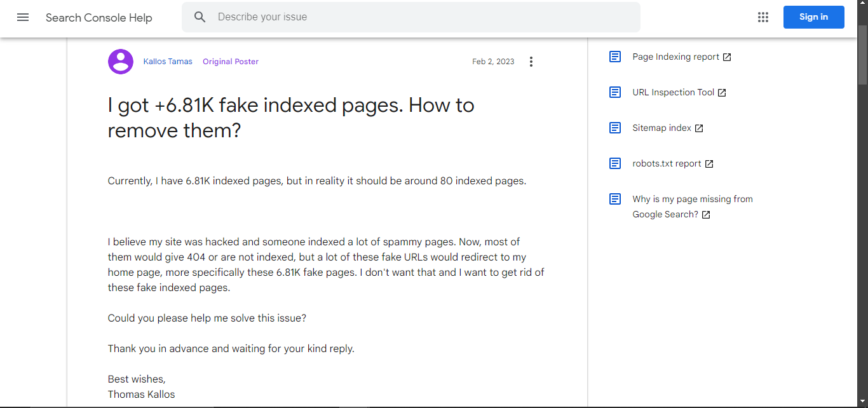Click the 'Best wishes,' line
Screen dimensions: 868x408
tap(137, 379)
